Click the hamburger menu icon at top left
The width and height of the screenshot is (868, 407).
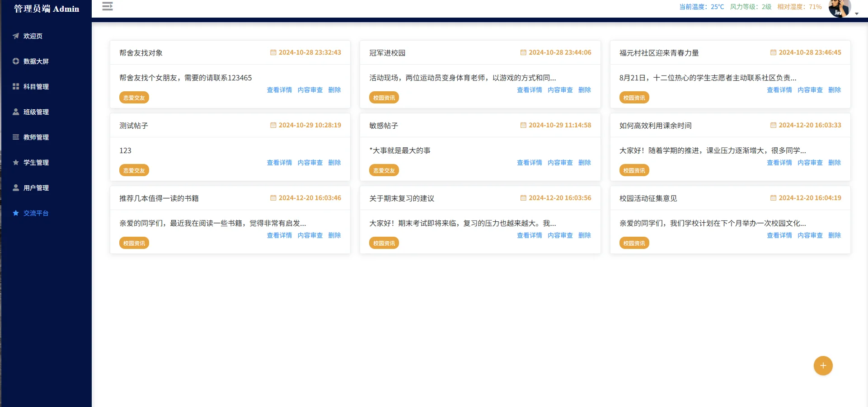(107, 7)
